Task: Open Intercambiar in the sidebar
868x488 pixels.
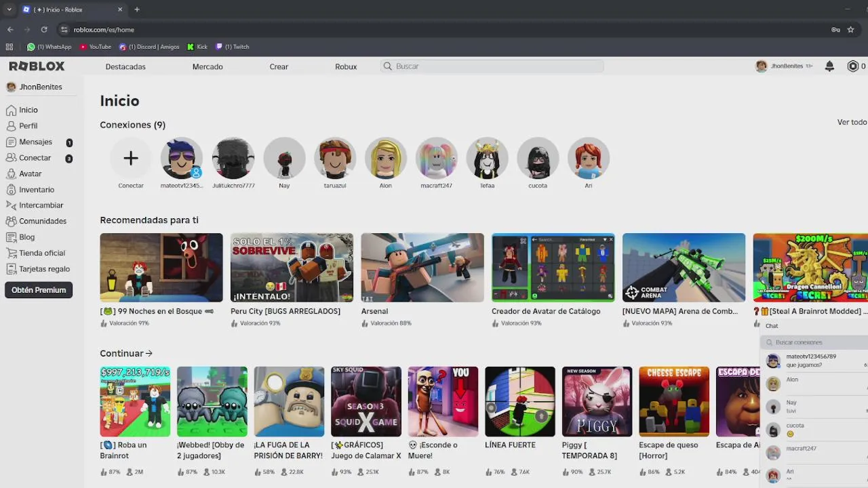Action: (35, 205)
